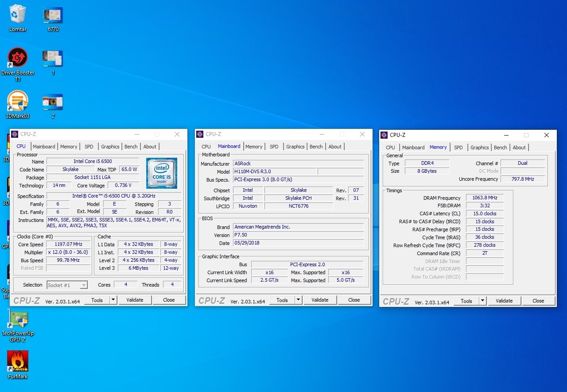The width and height of the screenshot is (567, 392).
Task: Click the Max. Supported link speed 5.0 GT/s
Action: 346,280
